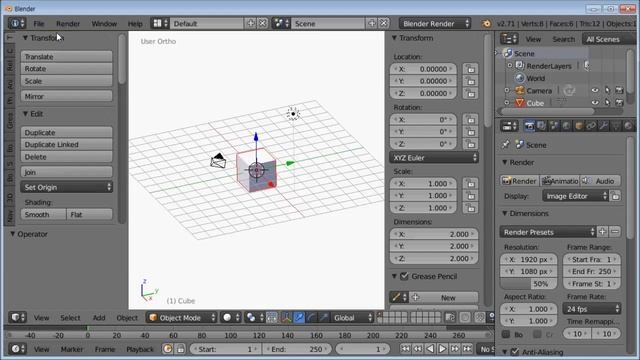Toggle Cube visibility eye in outliner
This screenshot has width=640, height=360.
[x=595, y=103]
